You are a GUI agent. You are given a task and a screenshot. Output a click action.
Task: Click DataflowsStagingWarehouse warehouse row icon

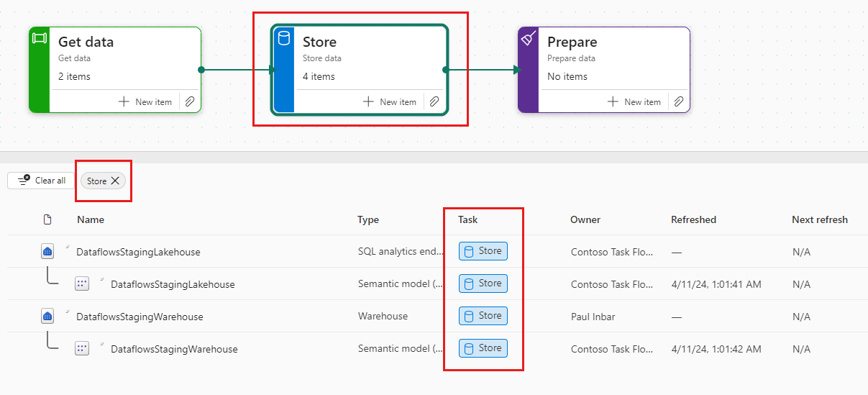[47, 316]
